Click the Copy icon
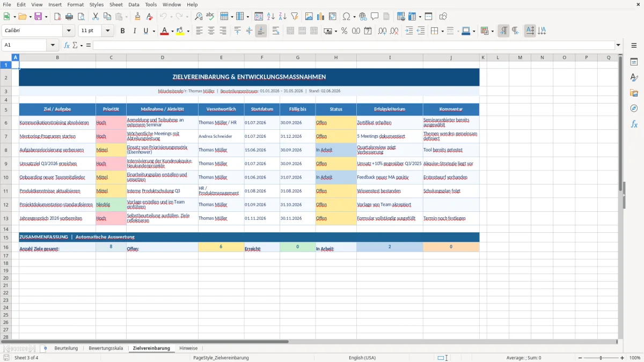 [x=107, y=17]
